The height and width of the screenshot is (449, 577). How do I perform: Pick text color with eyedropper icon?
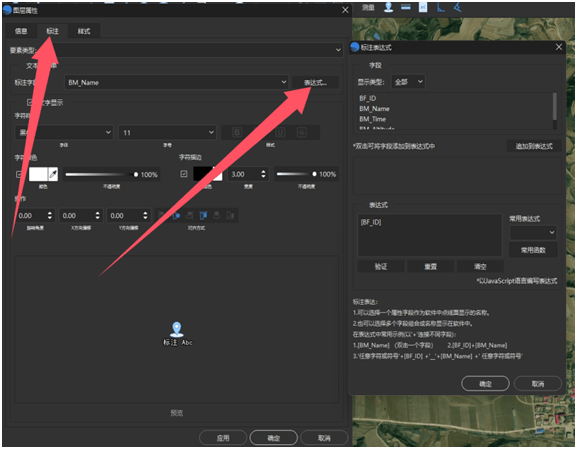click(53, 174)
